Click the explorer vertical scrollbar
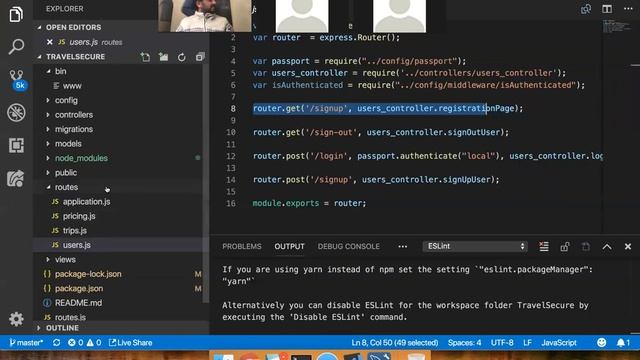Image resolution: width=640 pixels, height=360 pixels. click(206, 184)
